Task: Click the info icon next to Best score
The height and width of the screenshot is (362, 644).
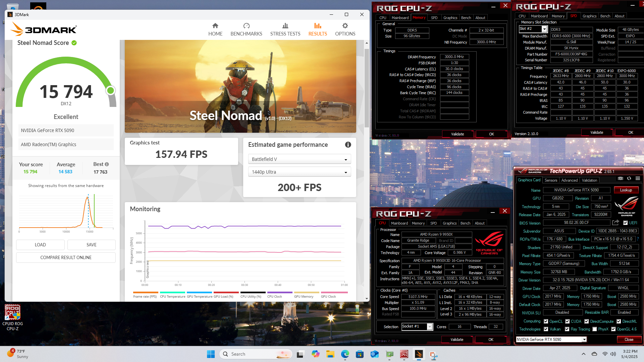Action: [x=107, y=164]
